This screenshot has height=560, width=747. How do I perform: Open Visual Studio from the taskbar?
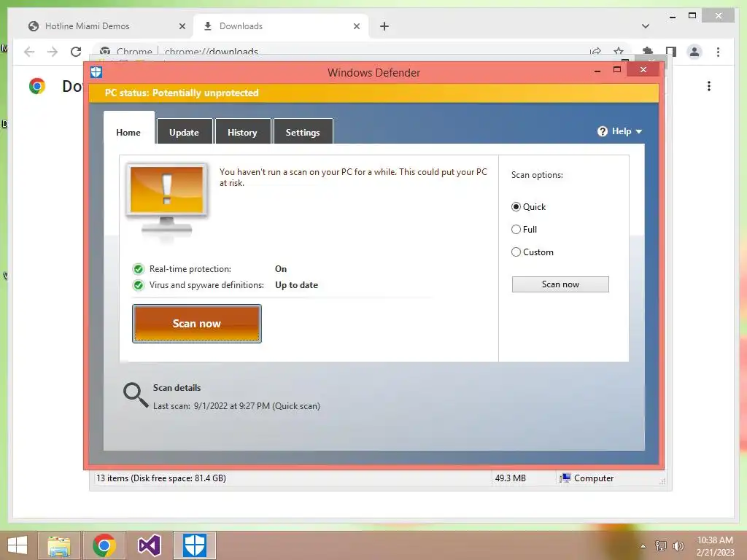point(149,545)
